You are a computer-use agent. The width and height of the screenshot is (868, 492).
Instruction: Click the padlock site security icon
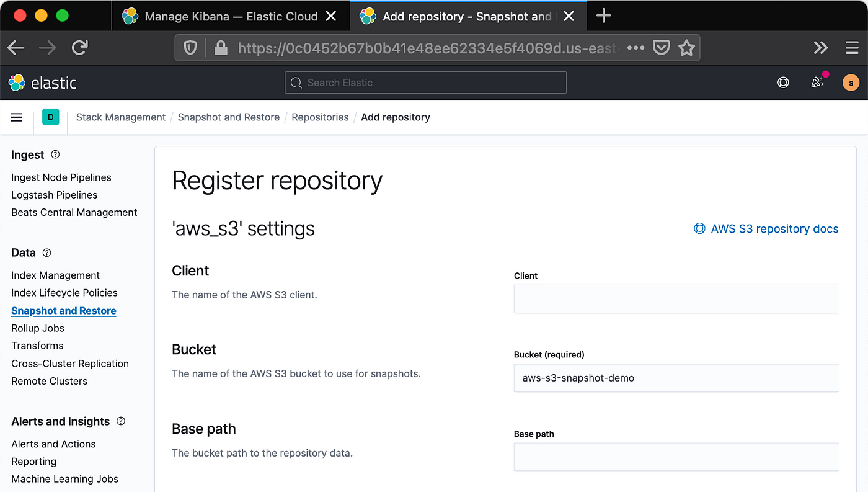coord(221,48)
